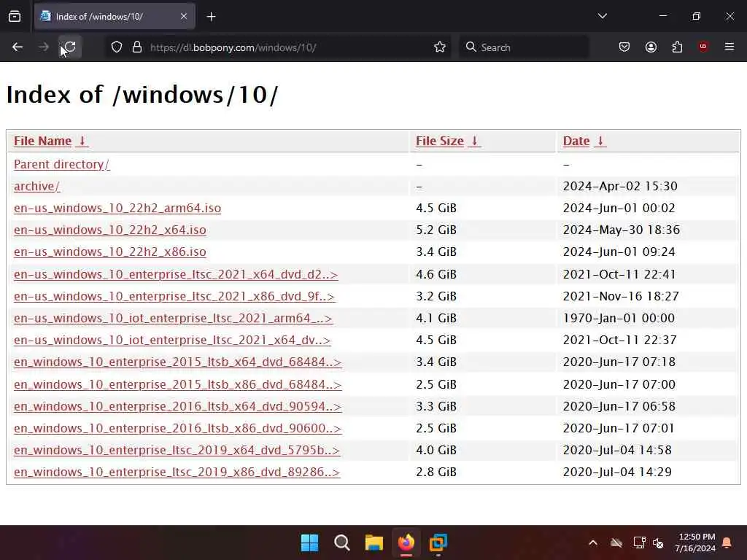
Task: Open enterprise_ltsc_2019_x86_dvd_89286 link
Action: (177, 472)
